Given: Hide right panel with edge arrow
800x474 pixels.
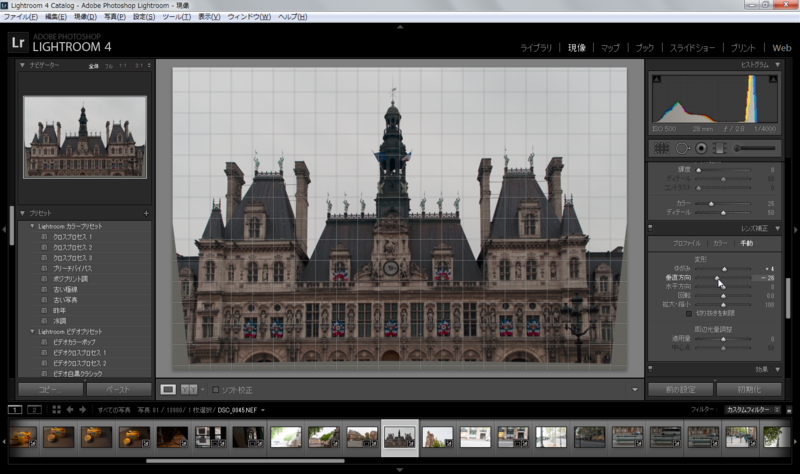Looking at the screenshot, I should pos(795,230).
